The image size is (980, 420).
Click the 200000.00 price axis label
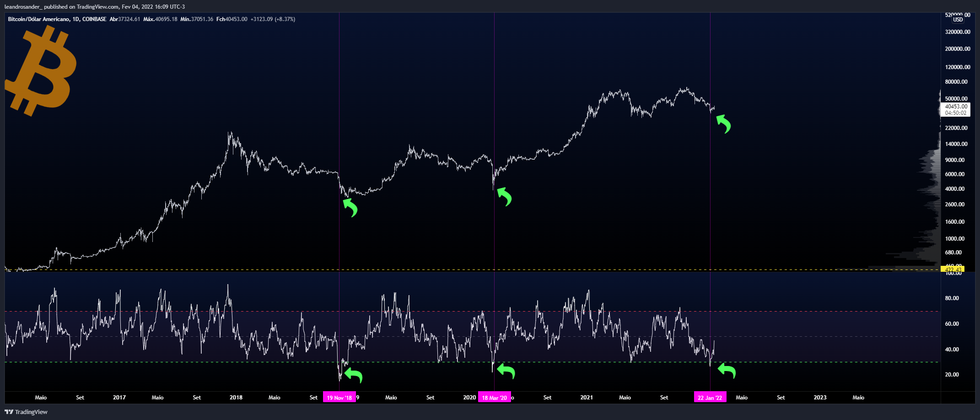(x=958, y=49)
